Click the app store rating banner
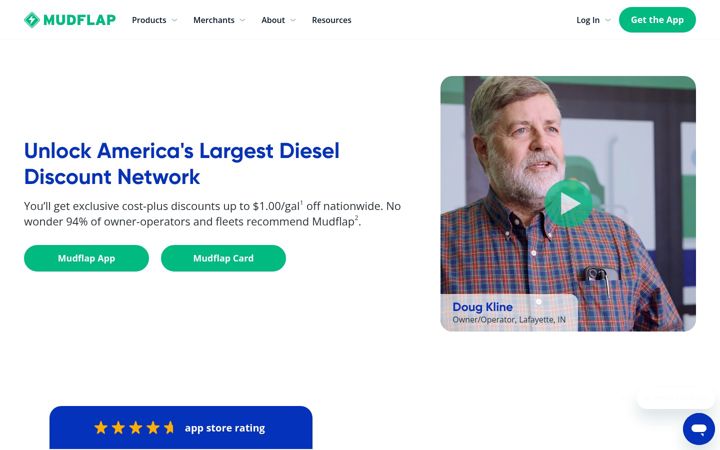 coord(181,428)
